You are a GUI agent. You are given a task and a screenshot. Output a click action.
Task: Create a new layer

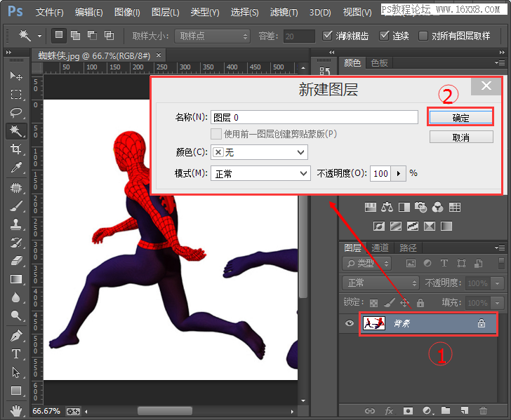(465, 411)
